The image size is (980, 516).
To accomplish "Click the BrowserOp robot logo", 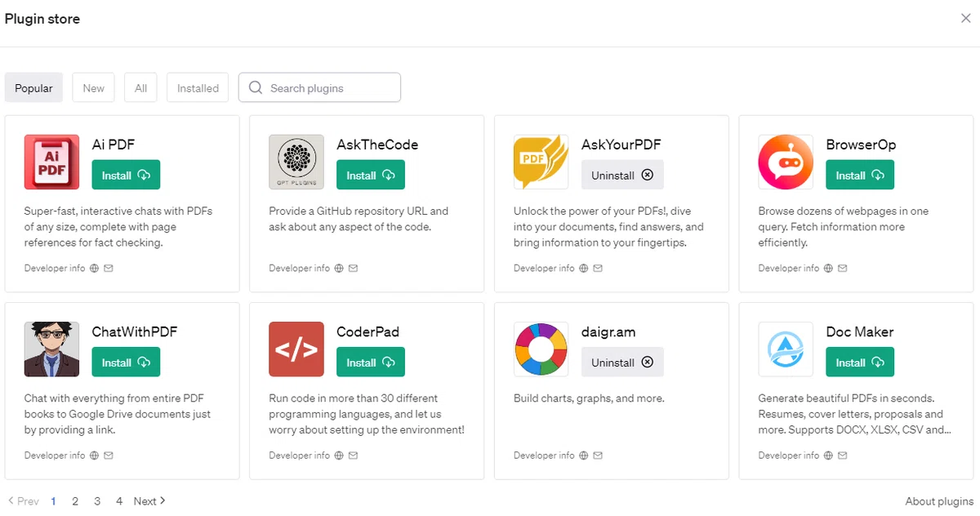I will coord(786,162).
